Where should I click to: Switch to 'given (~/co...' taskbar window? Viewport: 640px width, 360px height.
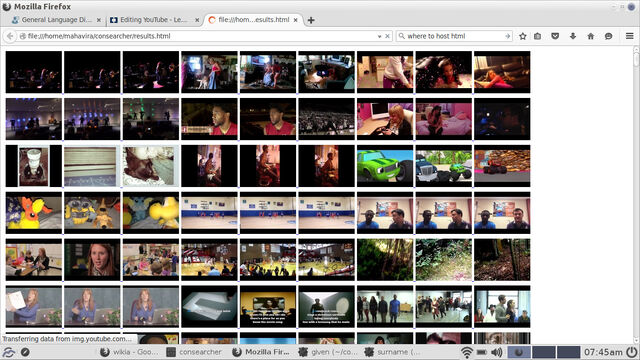tap(328, 352)
